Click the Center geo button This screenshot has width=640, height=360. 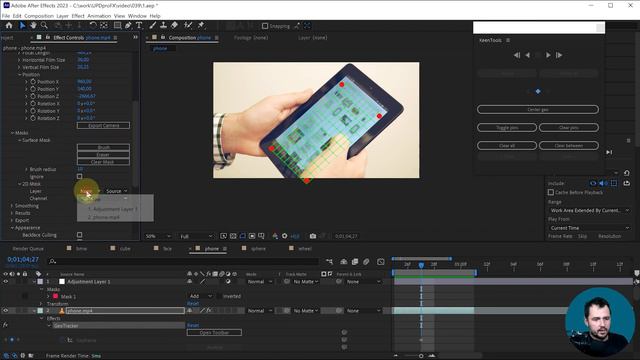click(538, 109)
